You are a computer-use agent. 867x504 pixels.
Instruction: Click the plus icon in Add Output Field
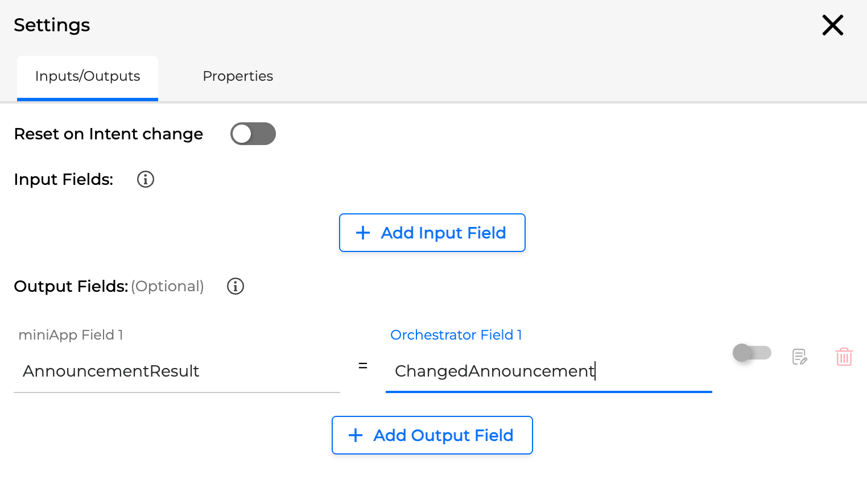coord(355,435)
